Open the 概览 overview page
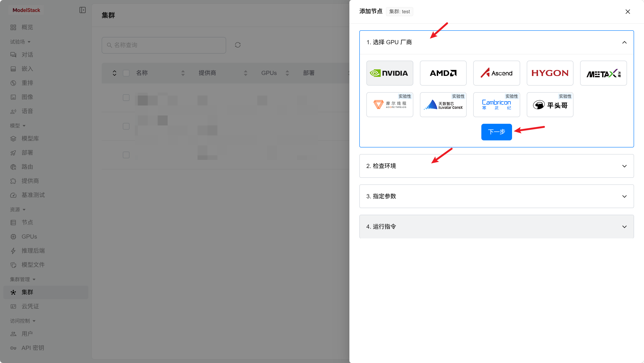 [x=45, y=27]
